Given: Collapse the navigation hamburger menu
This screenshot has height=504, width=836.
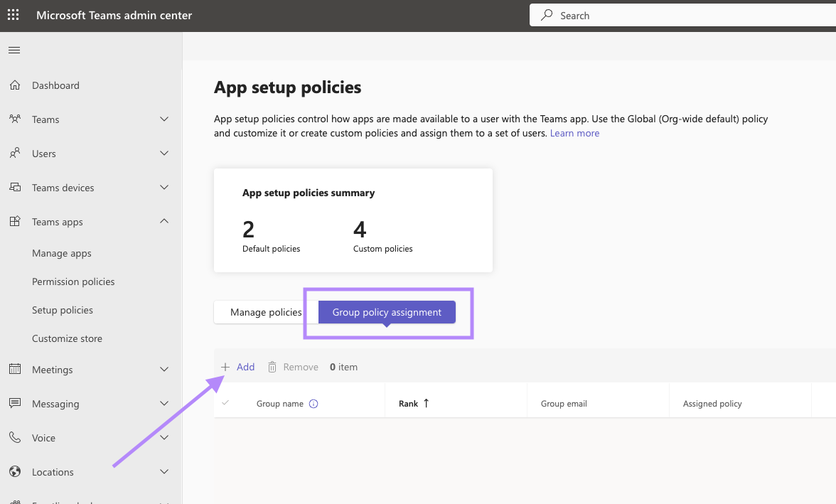Looking at the screenshot, I should [x=14, y=50].
